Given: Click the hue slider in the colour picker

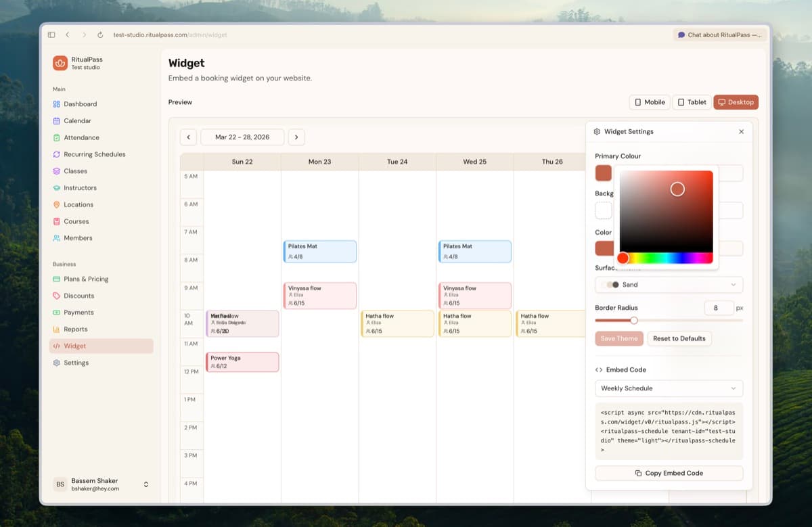Looking at the screenshot, I should 667,258.
